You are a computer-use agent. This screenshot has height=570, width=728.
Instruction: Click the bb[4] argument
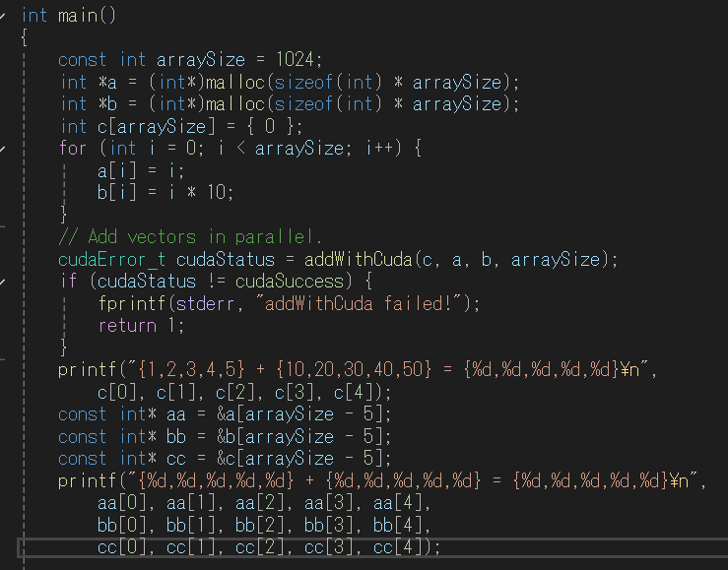coord(398,526)
